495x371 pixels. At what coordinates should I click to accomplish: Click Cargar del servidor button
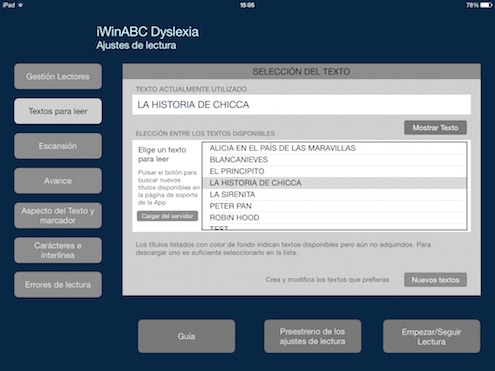point(167,216)
